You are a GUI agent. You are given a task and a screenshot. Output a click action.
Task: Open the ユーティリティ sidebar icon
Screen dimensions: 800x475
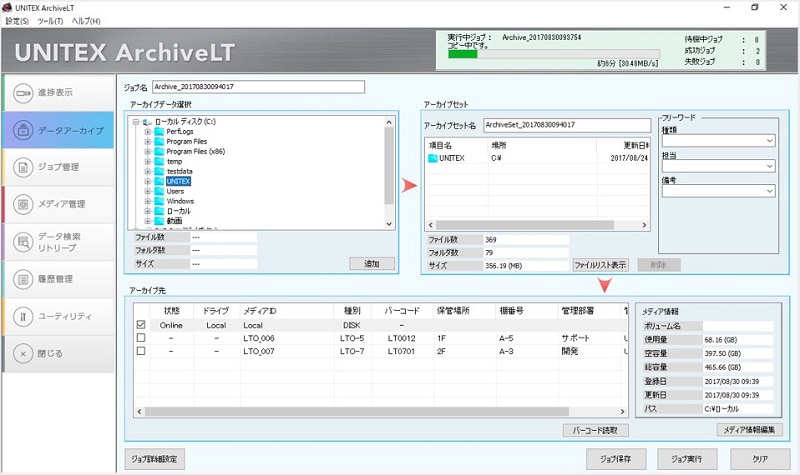pos(23,316)
